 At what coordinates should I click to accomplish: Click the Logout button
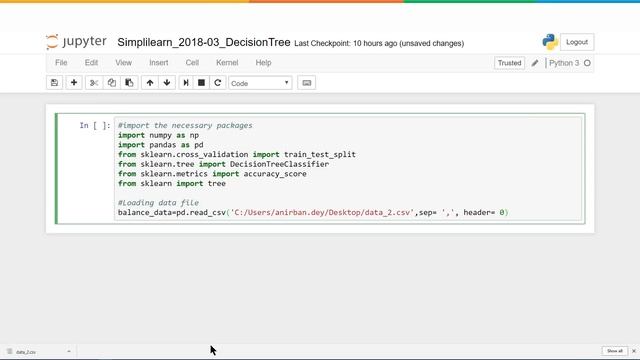pyautogui.click(x=577, y=42)
